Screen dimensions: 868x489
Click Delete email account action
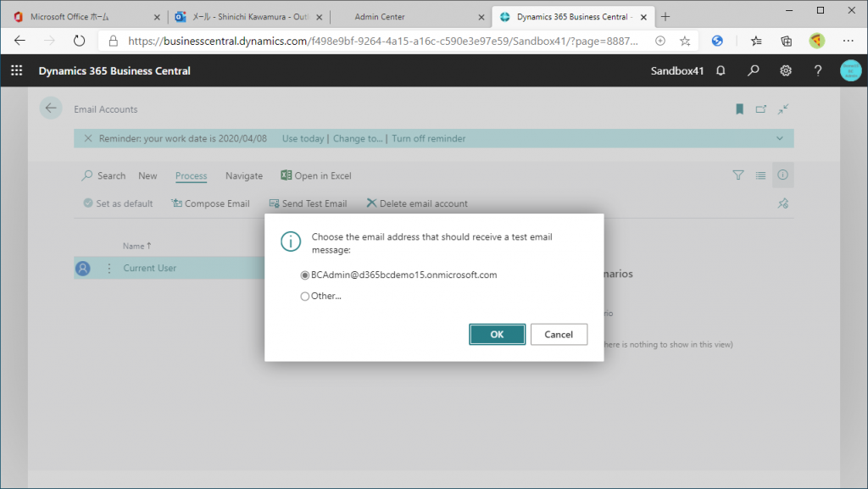click(417, 203)
